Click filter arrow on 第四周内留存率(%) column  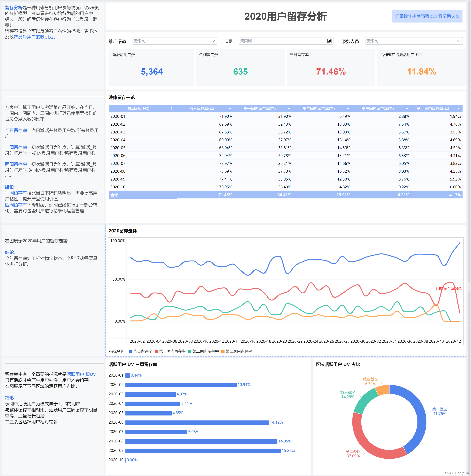(458, 109)
